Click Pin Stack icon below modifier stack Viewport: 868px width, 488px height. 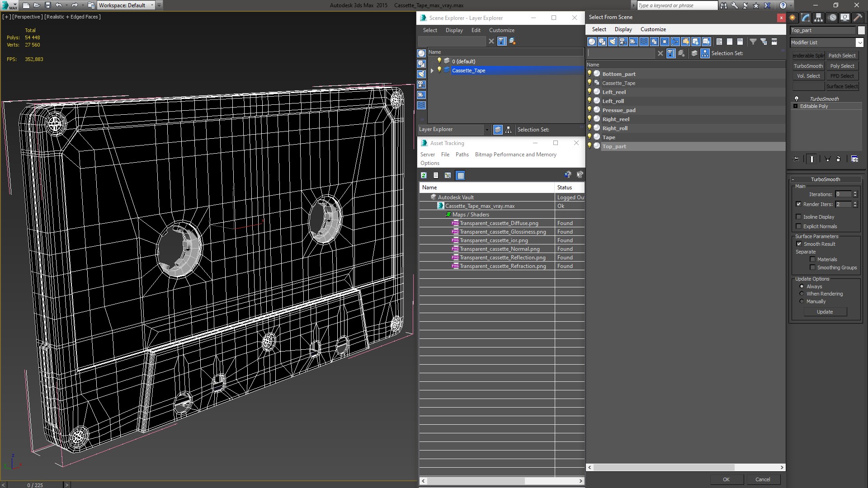coord(796,159)
